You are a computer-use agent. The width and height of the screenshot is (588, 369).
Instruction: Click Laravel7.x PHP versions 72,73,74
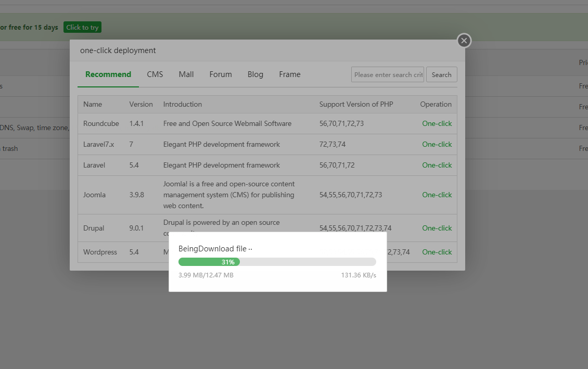[x=333, y=144]
